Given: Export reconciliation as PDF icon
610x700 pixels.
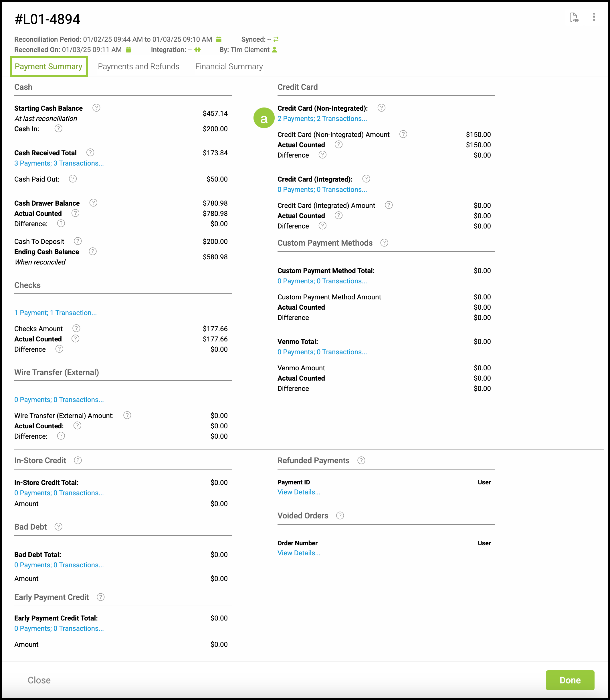Looking at the screenshot, I should pos(574,17).
